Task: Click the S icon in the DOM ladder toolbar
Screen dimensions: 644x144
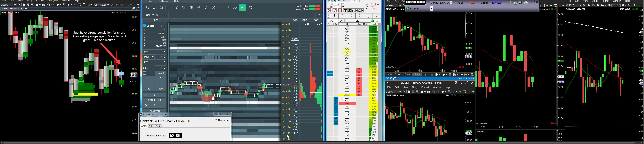Action: 349,11
